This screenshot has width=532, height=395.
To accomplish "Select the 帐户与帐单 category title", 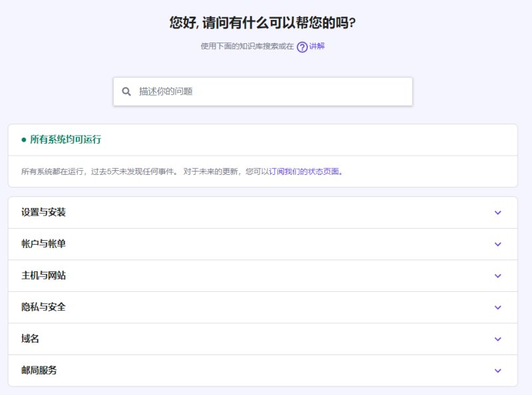I will (x=43, y=244).
